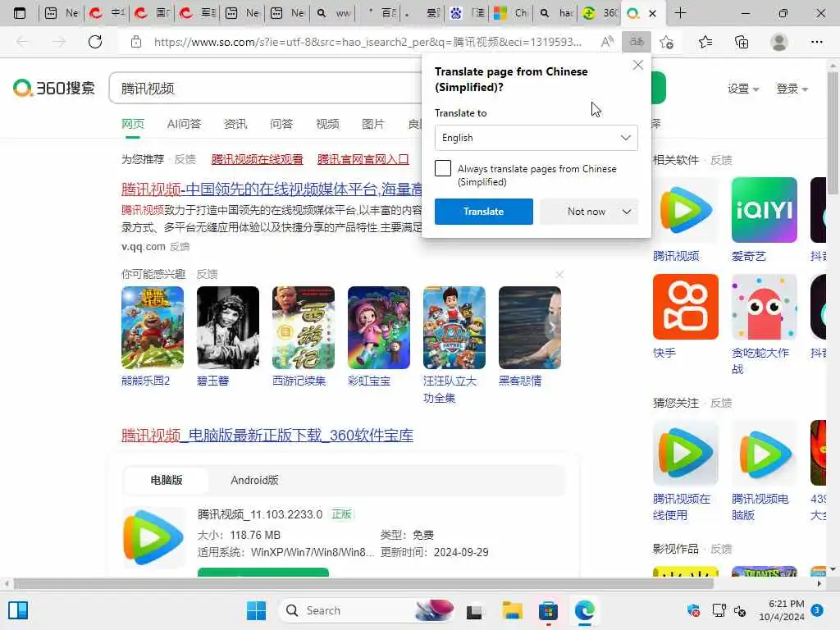840x630 pixels.
Task: Click the 反馈 link beside 相关软件
Action: coord(720,160)
